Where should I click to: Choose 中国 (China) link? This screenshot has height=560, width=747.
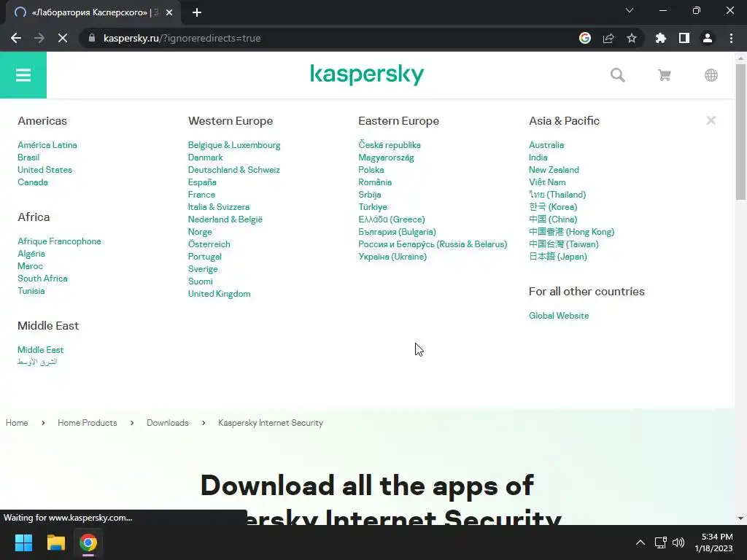click(553, 219)
